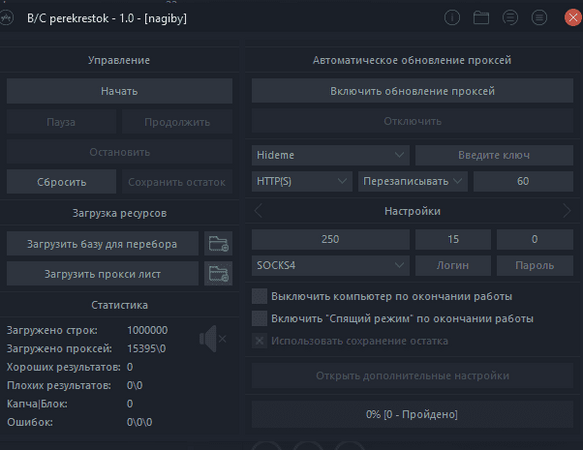The image size is (583, 450).
Task: Click Включить обновление проксей button
Action: [412, 91]
